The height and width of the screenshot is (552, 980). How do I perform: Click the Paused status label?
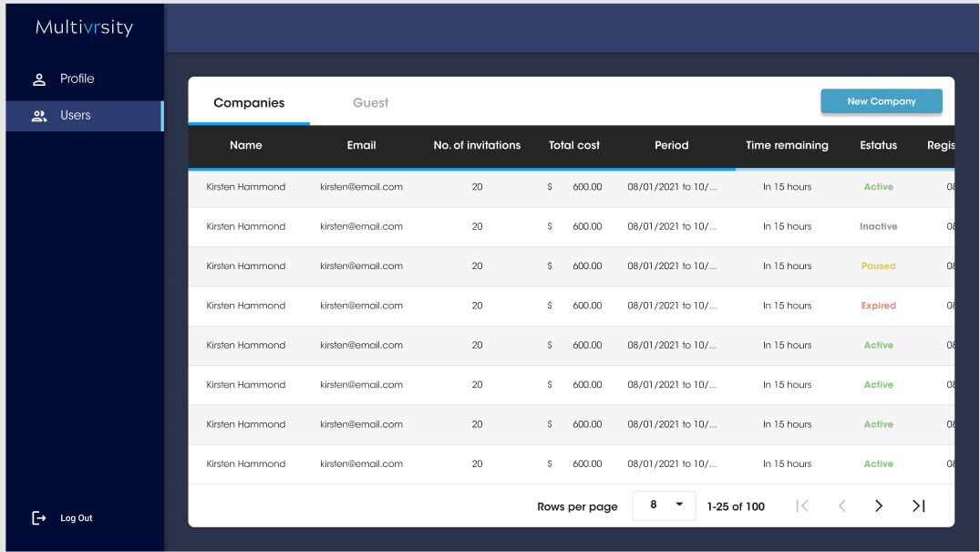(879, 266)
